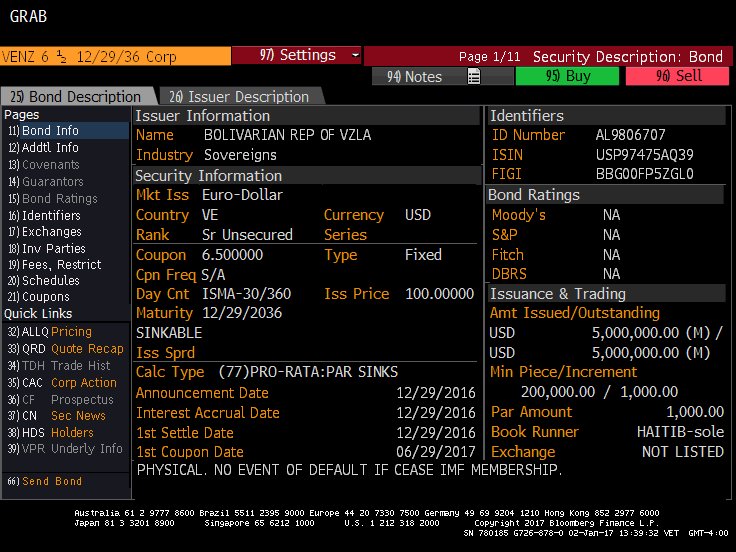Click the Moody's rating NA
The height and width of the screenshot is (552, 736).
tap(611, 215)
